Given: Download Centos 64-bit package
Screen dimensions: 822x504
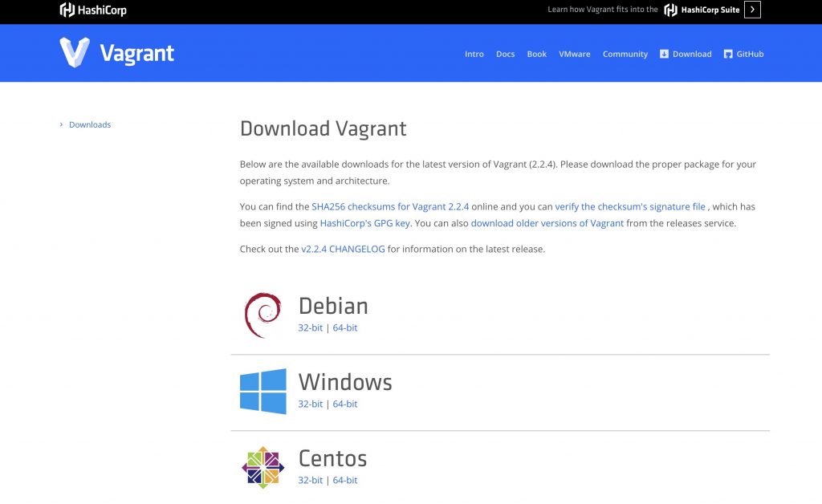Looking at the screenshot, I should [x=345, y=480].
